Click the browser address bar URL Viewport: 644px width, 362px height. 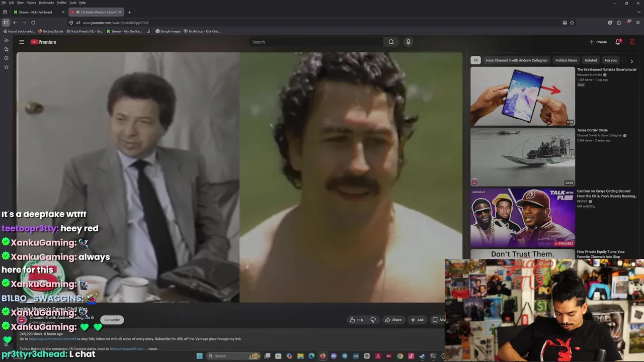tap(116, 23)
